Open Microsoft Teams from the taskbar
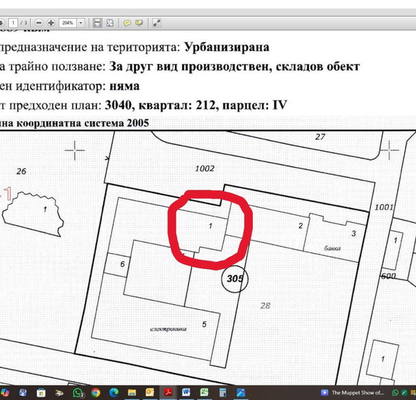This screenshot has width=416, height=400. [x=23, y=392]
